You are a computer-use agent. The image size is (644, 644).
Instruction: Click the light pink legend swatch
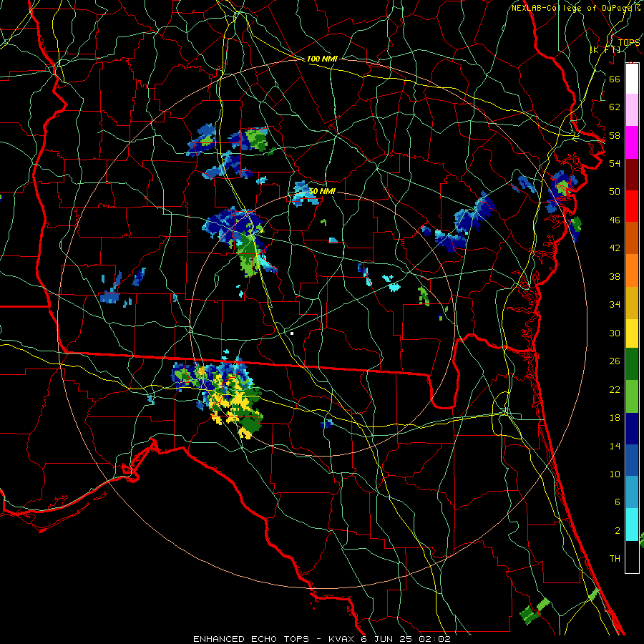click(x=632, y=110)
